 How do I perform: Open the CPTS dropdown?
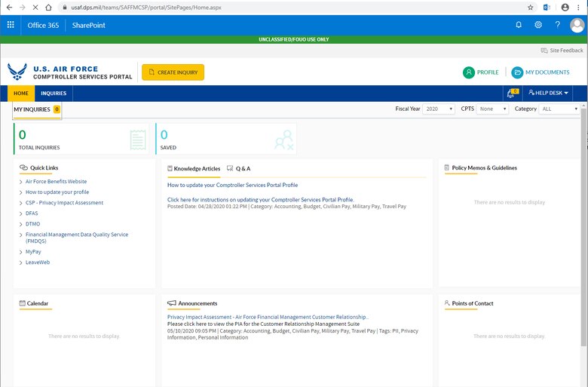(x=492, y=109)
